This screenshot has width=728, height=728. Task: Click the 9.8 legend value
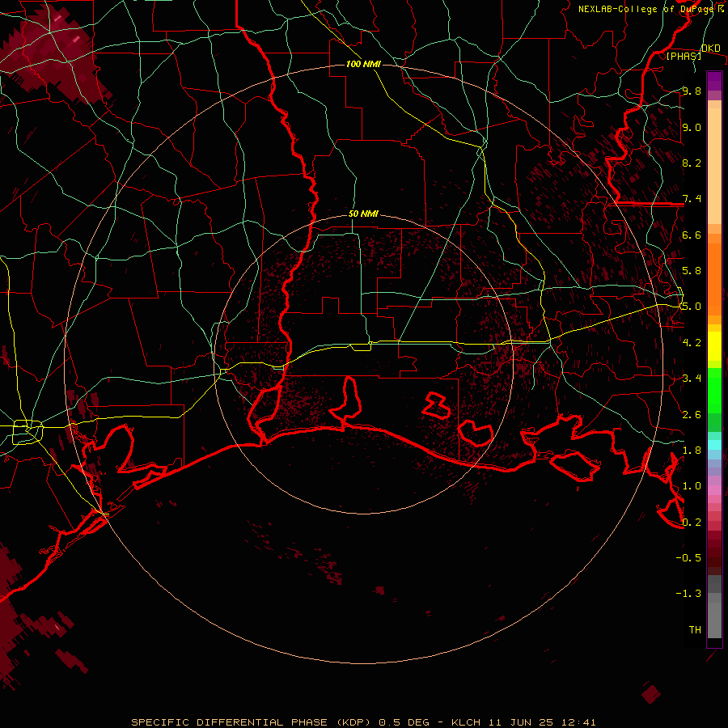coord(692,91)
